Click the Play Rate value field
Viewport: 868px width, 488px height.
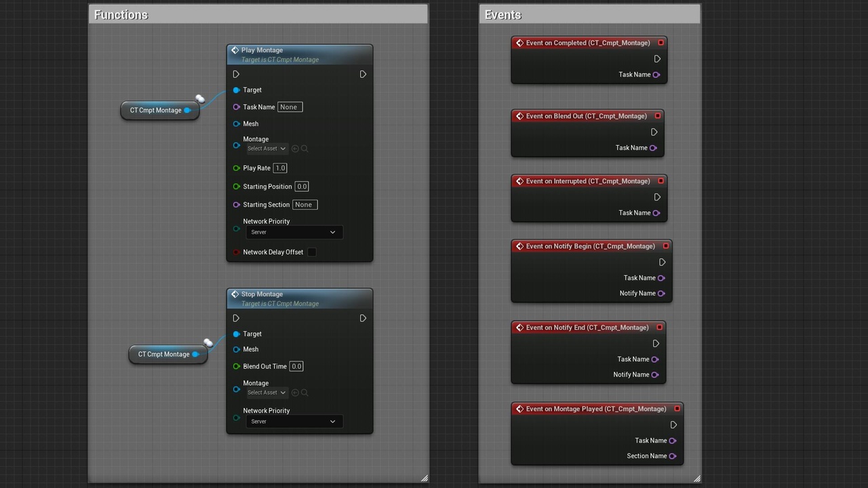pos(280,168)
